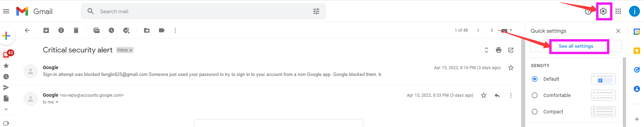Report this email as spam
The image size is (644, 127).
61,30
